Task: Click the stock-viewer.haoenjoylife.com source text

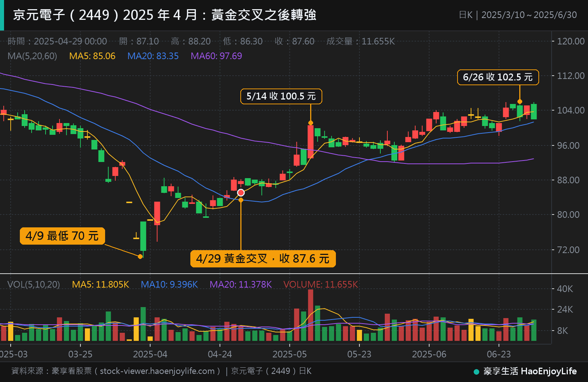Action: pyautogui.click(x=157, y=371)
